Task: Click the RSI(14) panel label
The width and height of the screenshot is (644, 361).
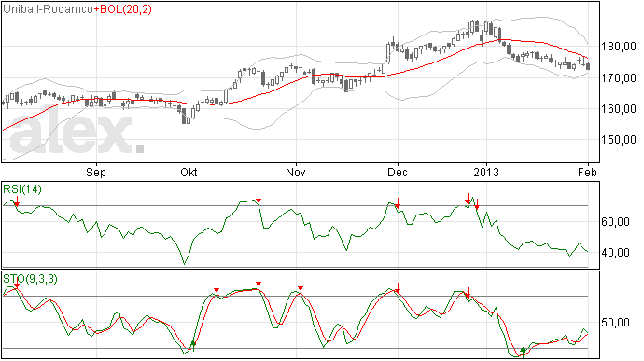Action: click(22, 189)
